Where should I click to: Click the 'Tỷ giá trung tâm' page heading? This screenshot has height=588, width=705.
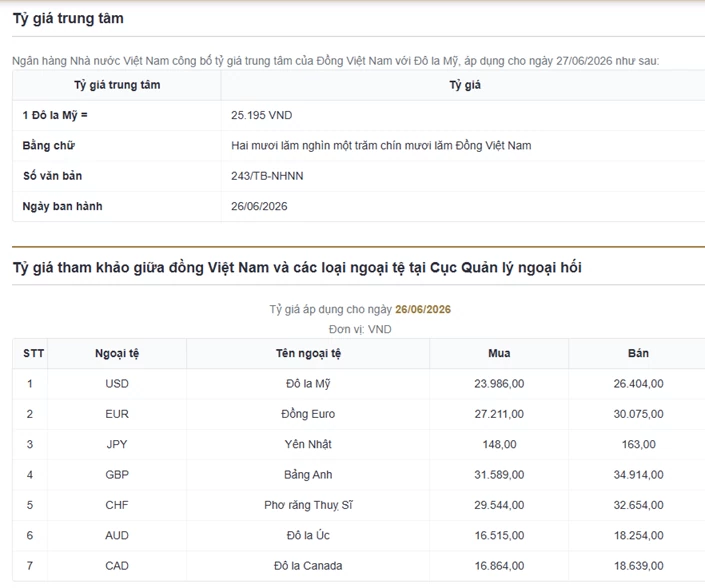(68, 18)
